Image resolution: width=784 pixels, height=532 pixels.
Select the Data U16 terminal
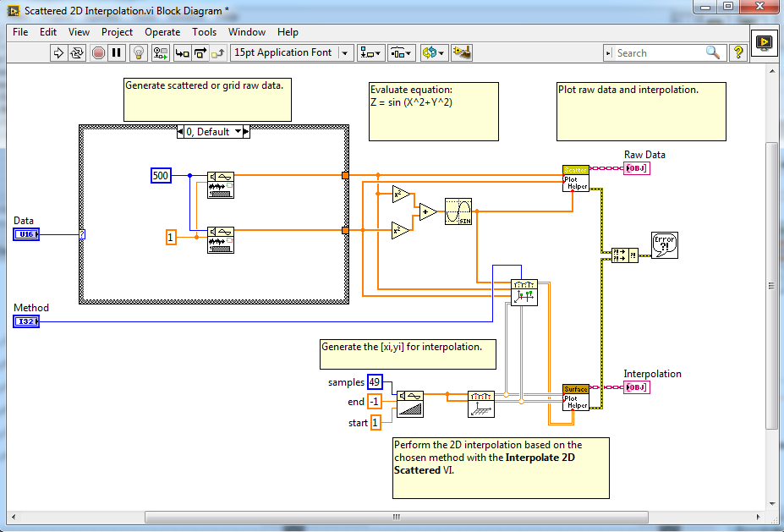click(26, 234)
